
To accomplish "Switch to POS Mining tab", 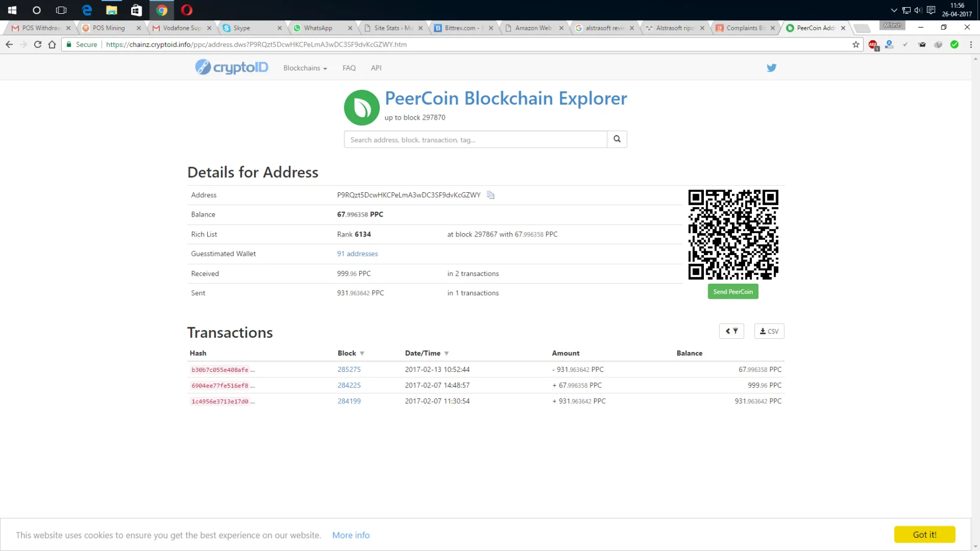I will [109, 28].
